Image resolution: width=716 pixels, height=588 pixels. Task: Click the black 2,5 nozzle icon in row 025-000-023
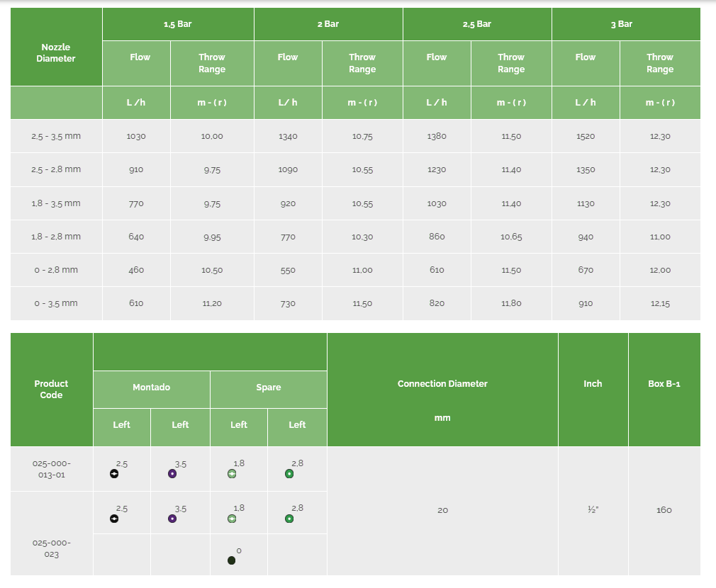[x=114, y=519]
